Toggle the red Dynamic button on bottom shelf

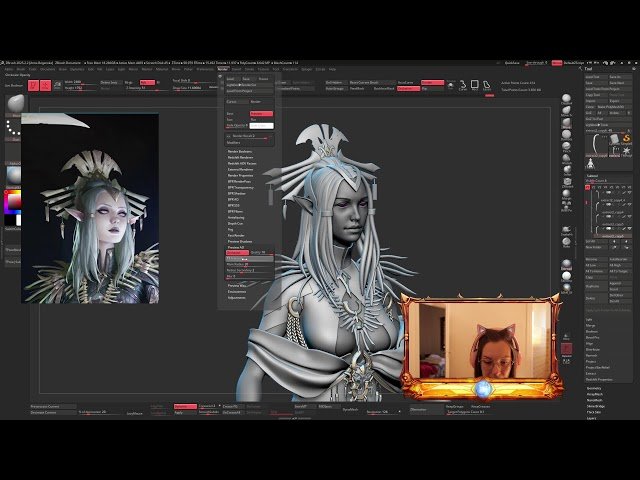185,407
